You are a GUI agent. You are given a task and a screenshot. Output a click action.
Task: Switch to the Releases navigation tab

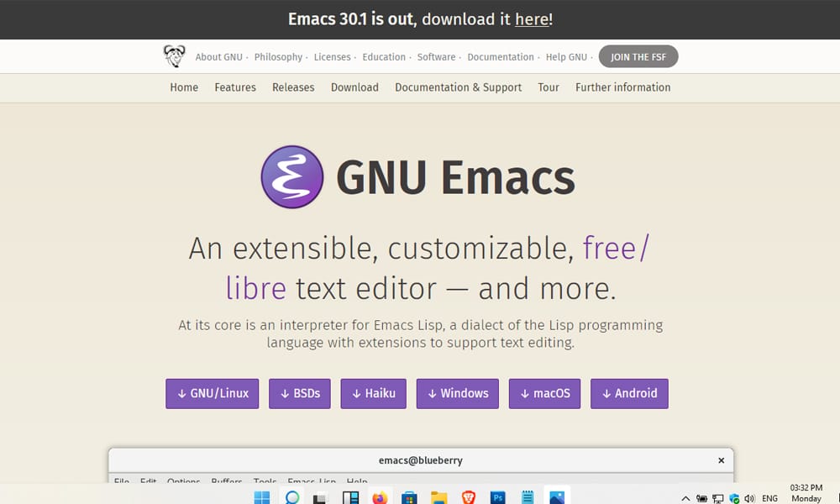(x=292, y=87)
